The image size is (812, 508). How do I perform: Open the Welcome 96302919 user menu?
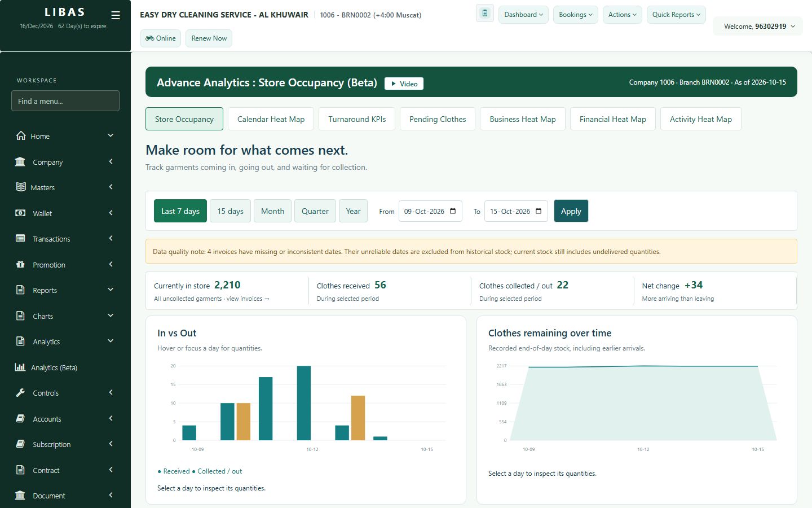click(758, 26)
